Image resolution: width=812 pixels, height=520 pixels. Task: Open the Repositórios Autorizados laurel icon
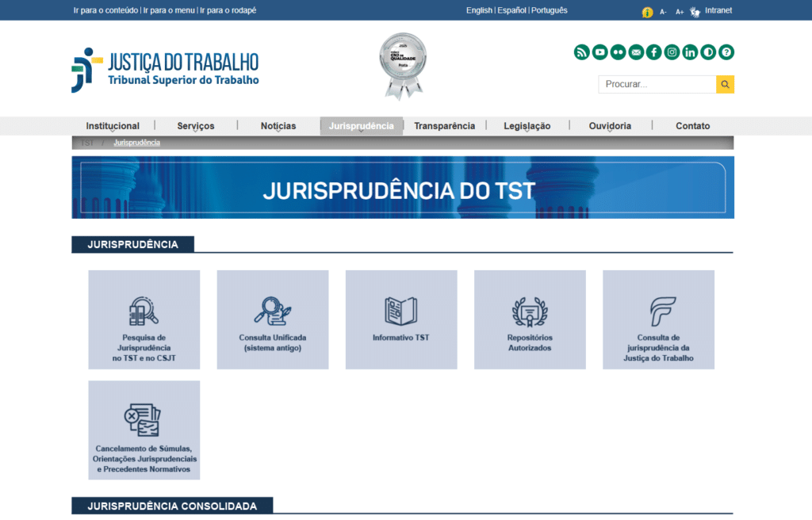[x=530, y=312]
